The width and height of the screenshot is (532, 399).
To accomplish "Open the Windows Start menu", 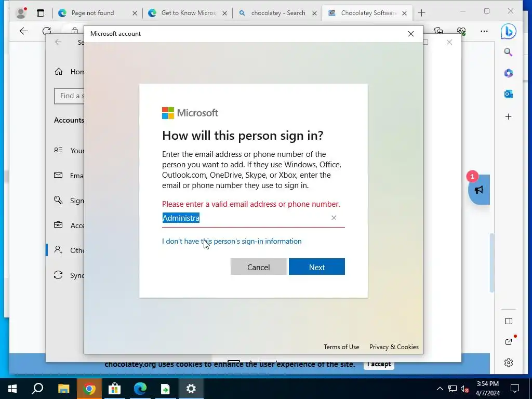I will pos(12,389).
